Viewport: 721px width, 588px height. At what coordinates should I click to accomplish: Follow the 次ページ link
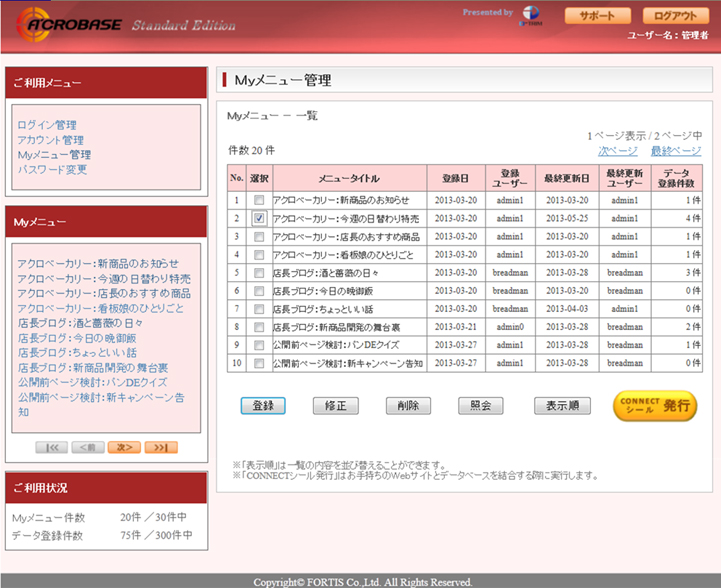(x=618, y=151)
